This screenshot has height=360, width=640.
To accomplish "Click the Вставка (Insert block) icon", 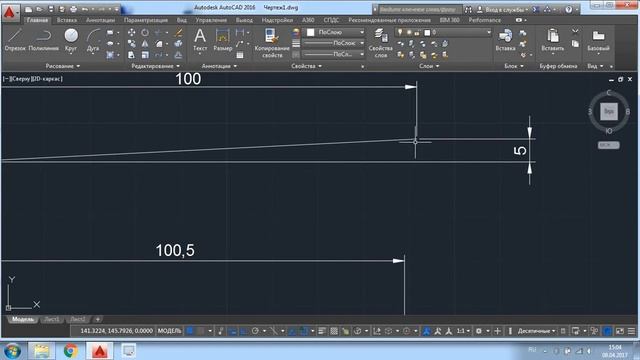I will pos(505,40).
